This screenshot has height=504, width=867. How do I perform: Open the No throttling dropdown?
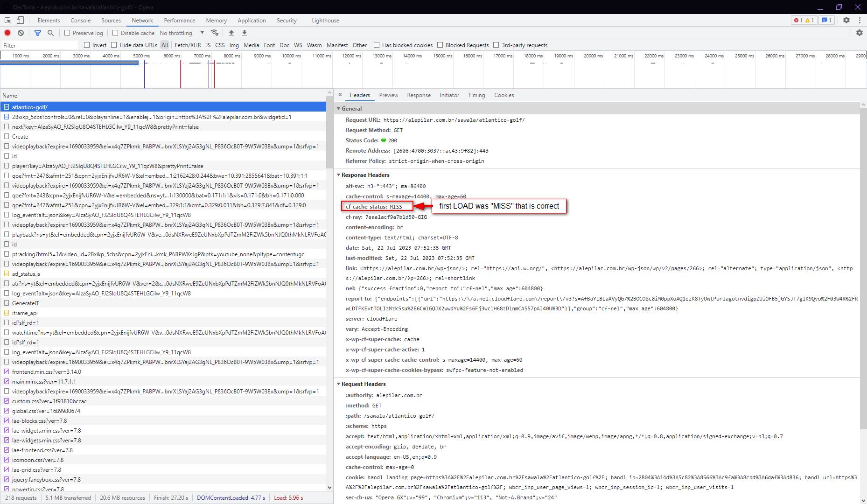point(182,33)
